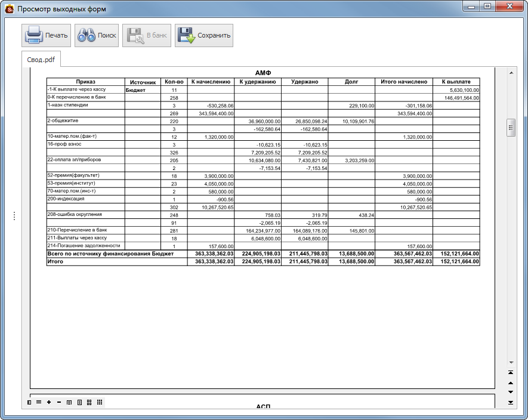Click the value 146,491,564.00
Viewport: 528px width, 420px height.
pyautogui.click(x=461, y=98)
